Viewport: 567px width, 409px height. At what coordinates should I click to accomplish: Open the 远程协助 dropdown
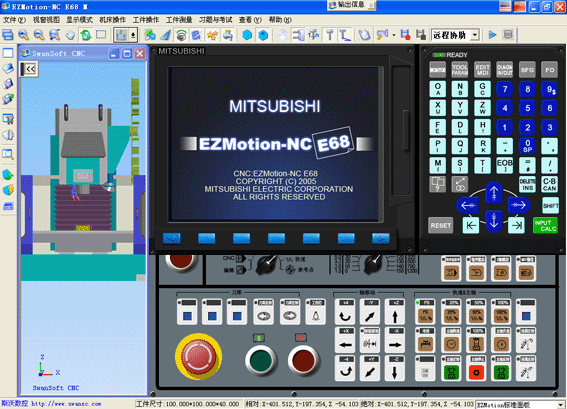coord(475,35)
